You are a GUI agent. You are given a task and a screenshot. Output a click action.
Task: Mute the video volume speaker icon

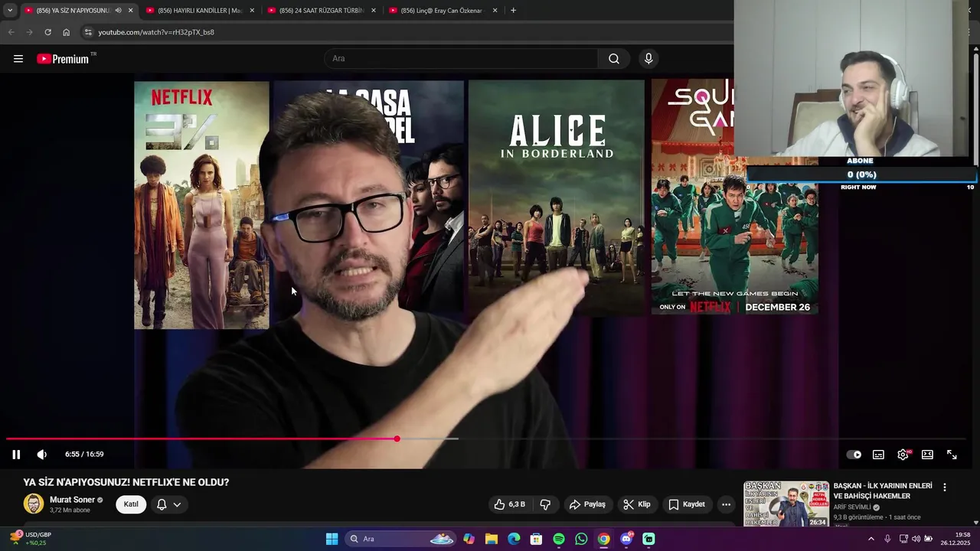(x=42, y=455)
